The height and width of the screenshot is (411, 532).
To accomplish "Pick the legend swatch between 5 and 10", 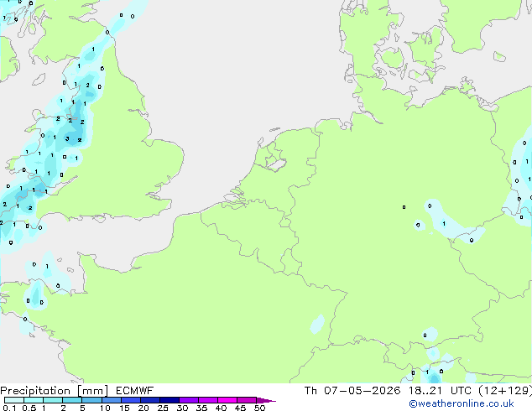I will [91, 400].
